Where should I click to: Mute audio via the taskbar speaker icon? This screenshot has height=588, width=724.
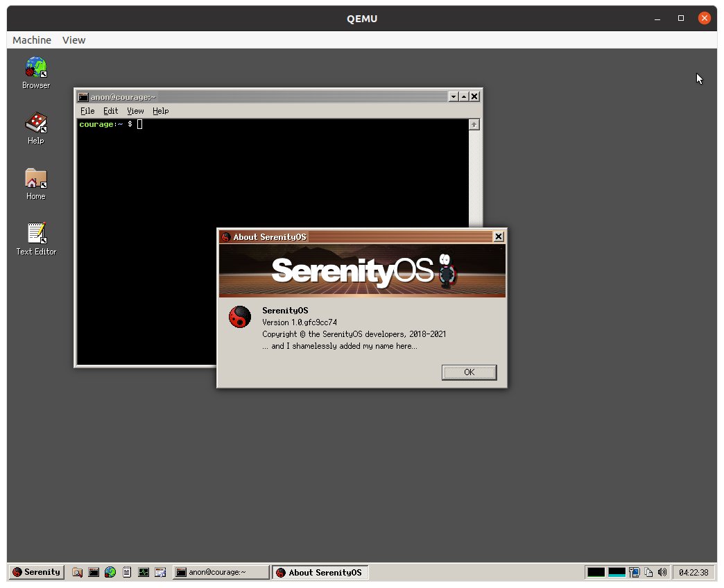tap(662, 572)
